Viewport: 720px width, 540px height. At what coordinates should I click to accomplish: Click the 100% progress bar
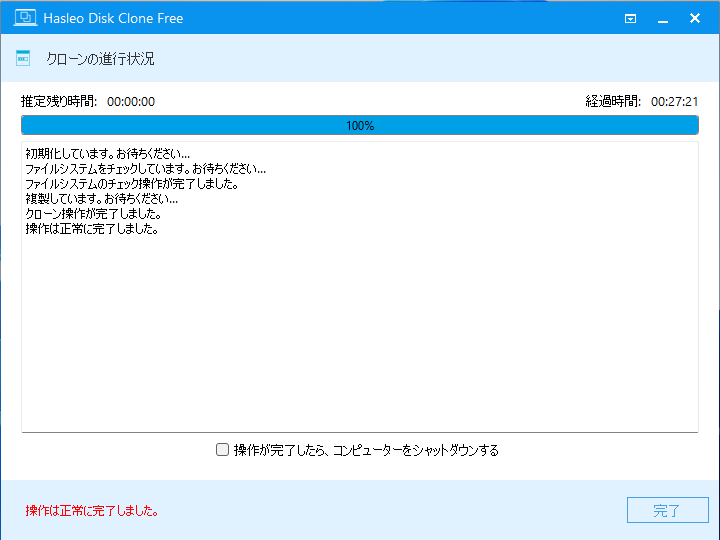[x=360, y=125]
